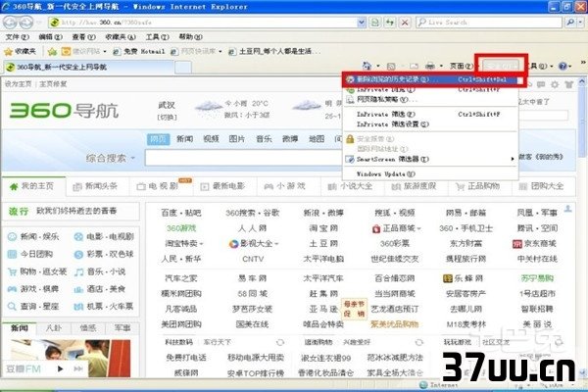588x392 pixels.
Task: Click the blue Help question-mark icon
Action: (x=563, y=67)
